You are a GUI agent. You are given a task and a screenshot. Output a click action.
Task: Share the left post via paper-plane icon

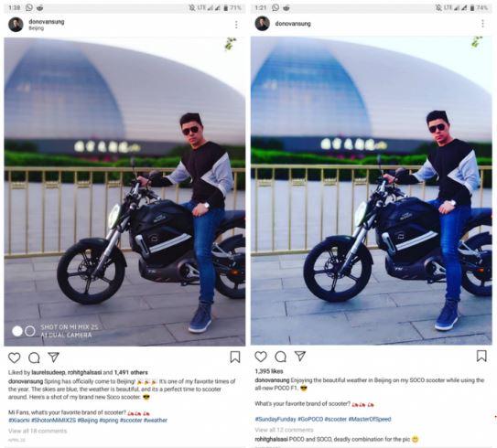point(54,357)
